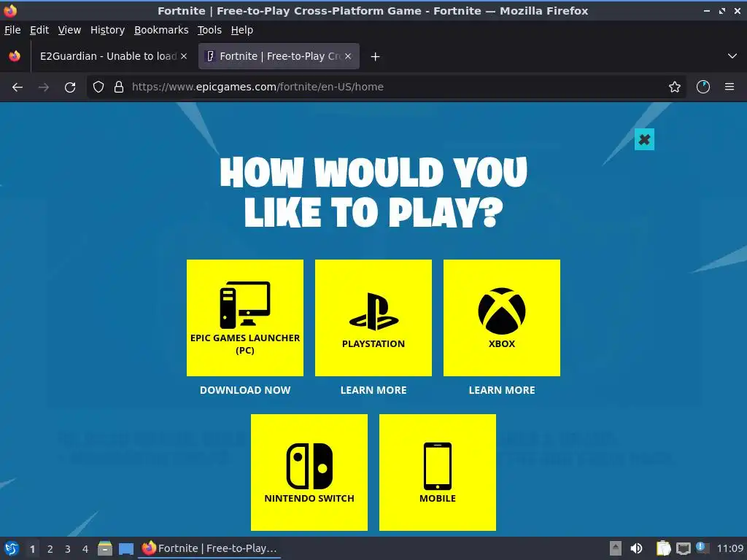The width and height of the screenshot is (747, 560).
Task: Click the Download Now link
Action: click(245, 390)
